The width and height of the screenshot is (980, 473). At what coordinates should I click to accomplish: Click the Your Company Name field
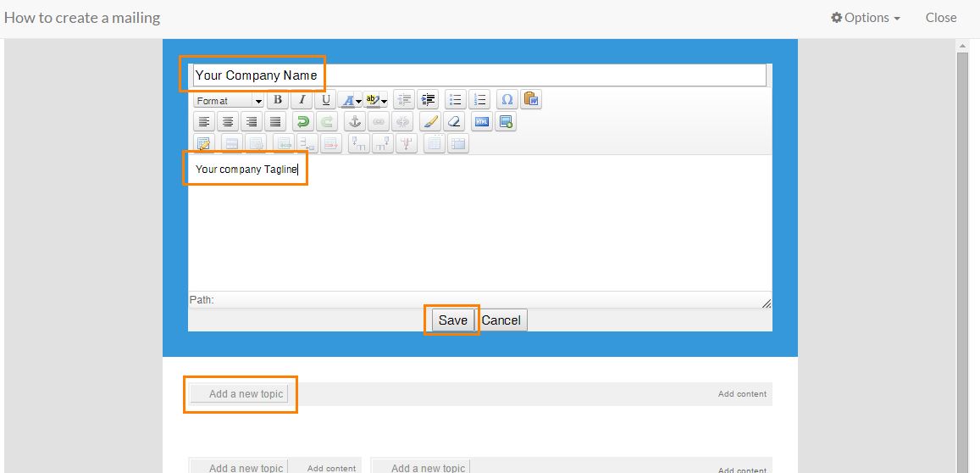point(479,75)
